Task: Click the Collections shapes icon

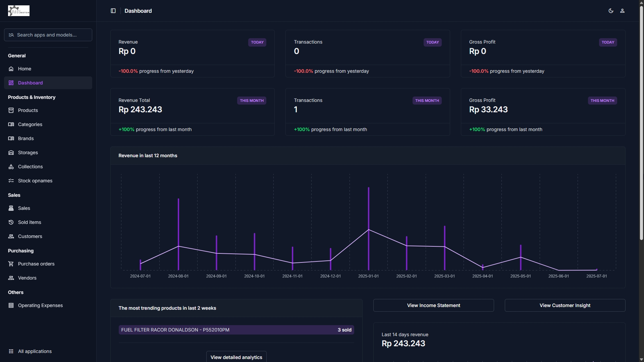Action: pyautogui.click(x=11, y=167)
